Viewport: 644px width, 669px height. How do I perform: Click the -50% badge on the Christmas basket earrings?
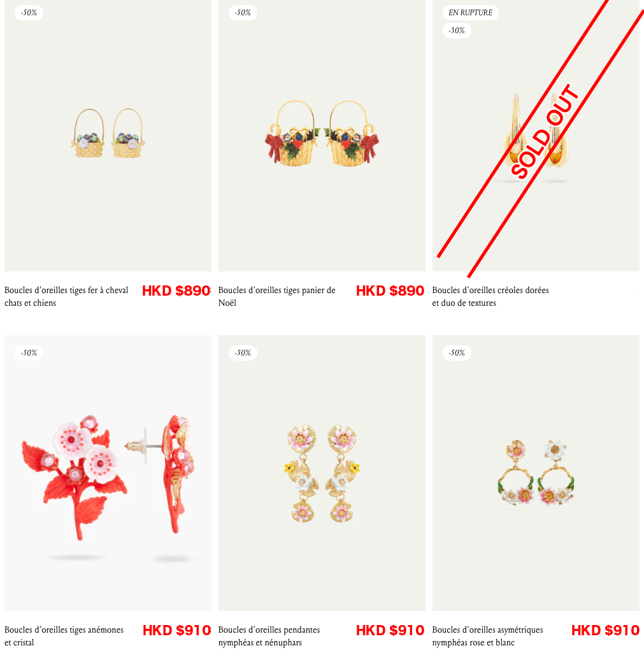click(x=243, y=13)
